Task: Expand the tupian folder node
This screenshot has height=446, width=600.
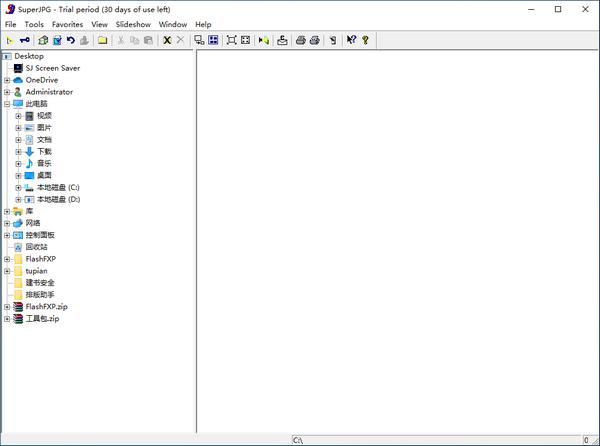Action: pos(7,271)
